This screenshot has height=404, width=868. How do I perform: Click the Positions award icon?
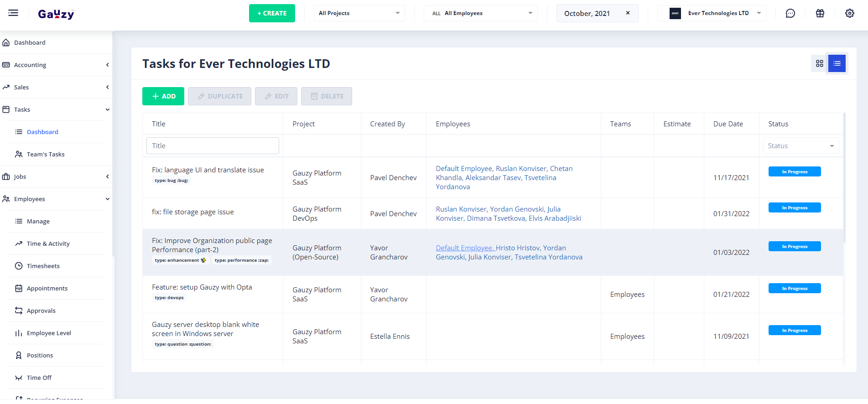pyautogui.click(x=19, y=355)
